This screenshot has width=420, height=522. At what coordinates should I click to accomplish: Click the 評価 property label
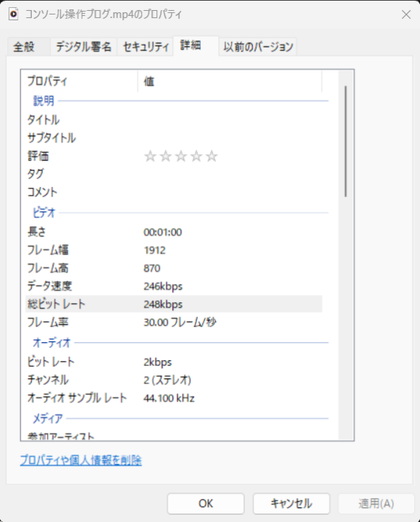(38, 156)
